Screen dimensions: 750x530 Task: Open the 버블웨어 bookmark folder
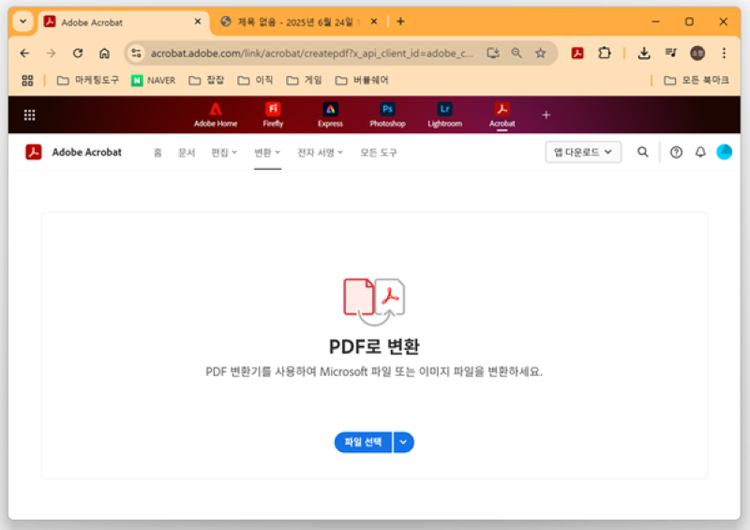pyautogui.click(x=362, y=80)
